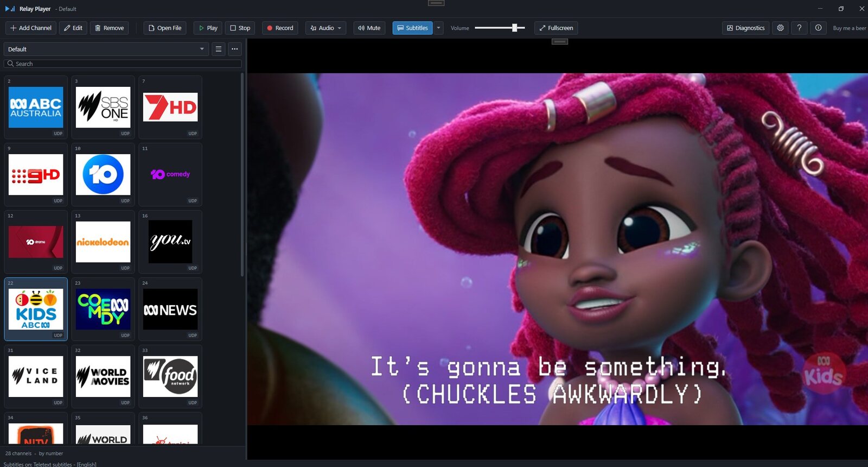868x467 pixels.
Task: Click the Teletext subtitles status text
Action: [x=50, y=464]
